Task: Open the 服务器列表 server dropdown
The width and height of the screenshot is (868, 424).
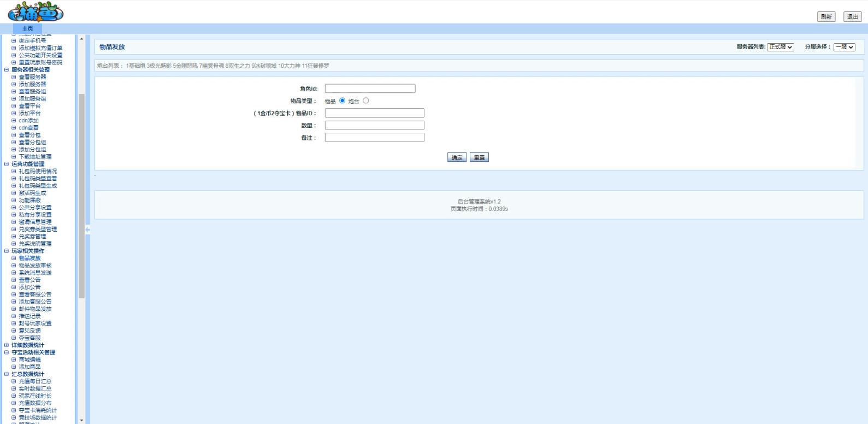Action: (x=780, y=47)
